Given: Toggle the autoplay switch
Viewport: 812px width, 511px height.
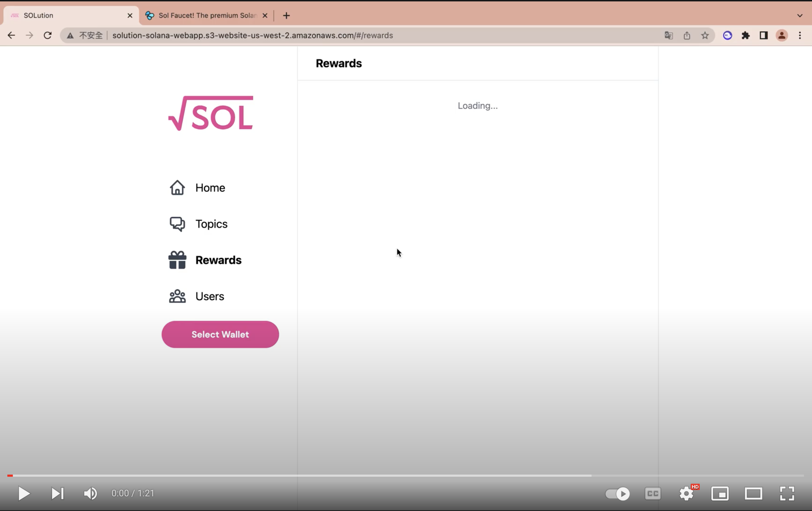Looking at the screenshot, I should click(x=618, y=493).
